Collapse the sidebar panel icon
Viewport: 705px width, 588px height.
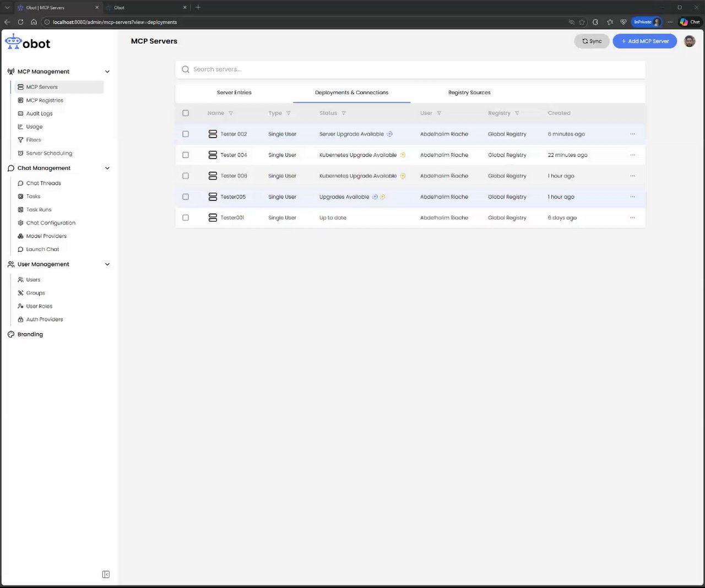pos(106,574)
